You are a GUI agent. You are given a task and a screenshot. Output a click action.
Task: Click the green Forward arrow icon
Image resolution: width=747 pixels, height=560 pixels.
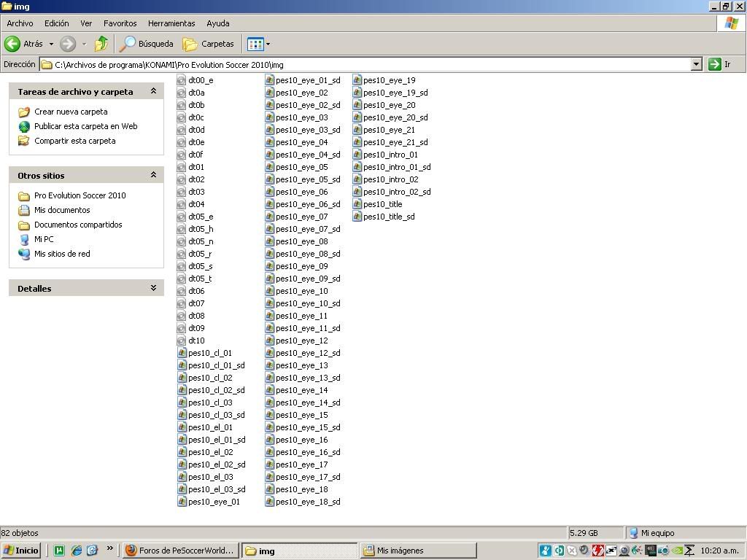click(x=68, y=44)
